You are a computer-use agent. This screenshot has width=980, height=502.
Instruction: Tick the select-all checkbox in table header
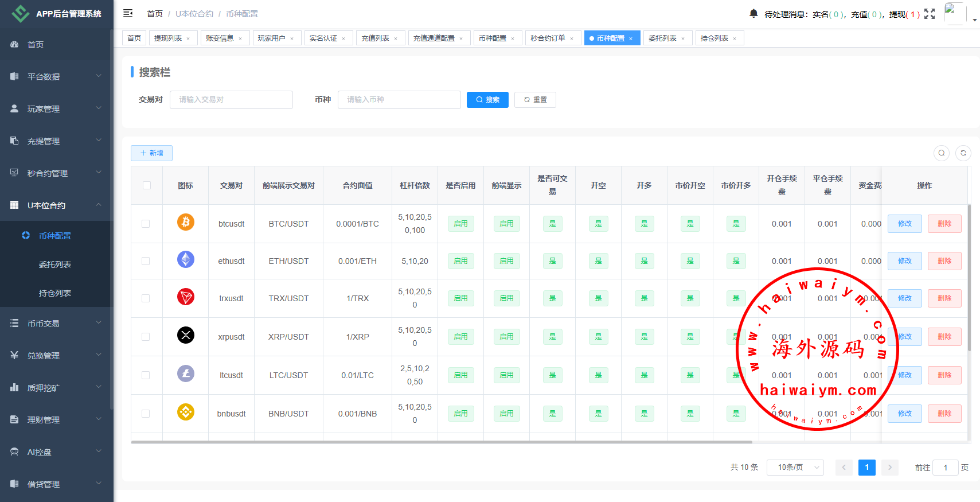(x=147, y=185)
